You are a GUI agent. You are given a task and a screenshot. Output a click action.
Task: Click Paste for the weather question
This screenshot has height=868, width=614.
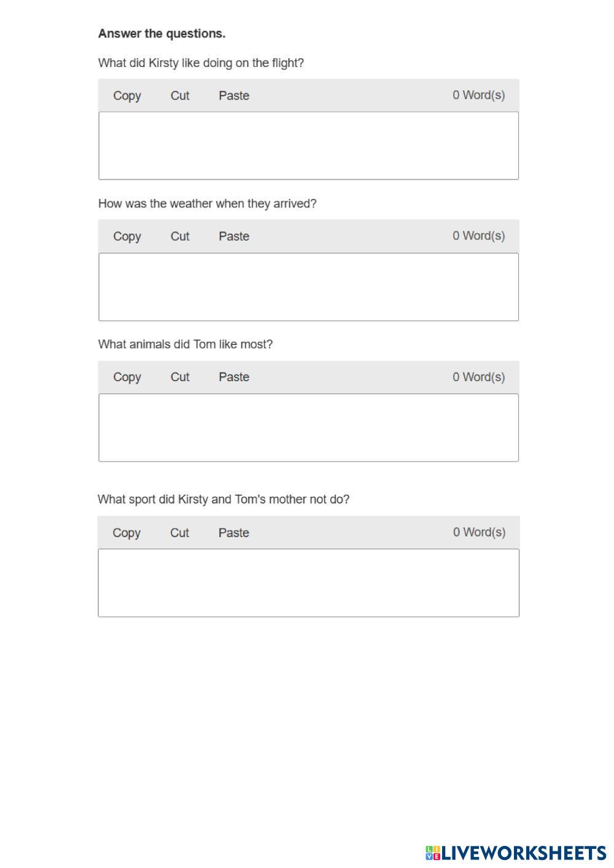click(234, 236)
